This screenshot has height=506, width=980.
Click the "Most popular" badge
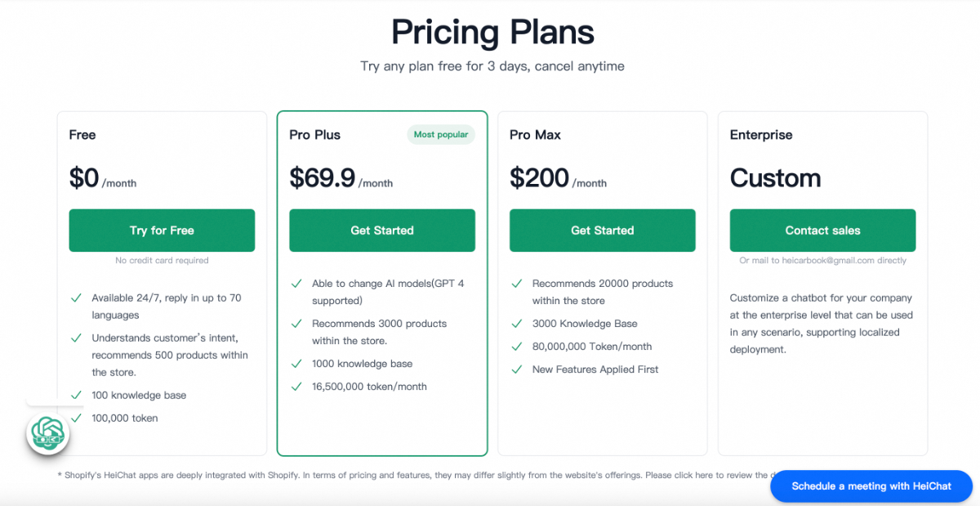coord(441,135)
